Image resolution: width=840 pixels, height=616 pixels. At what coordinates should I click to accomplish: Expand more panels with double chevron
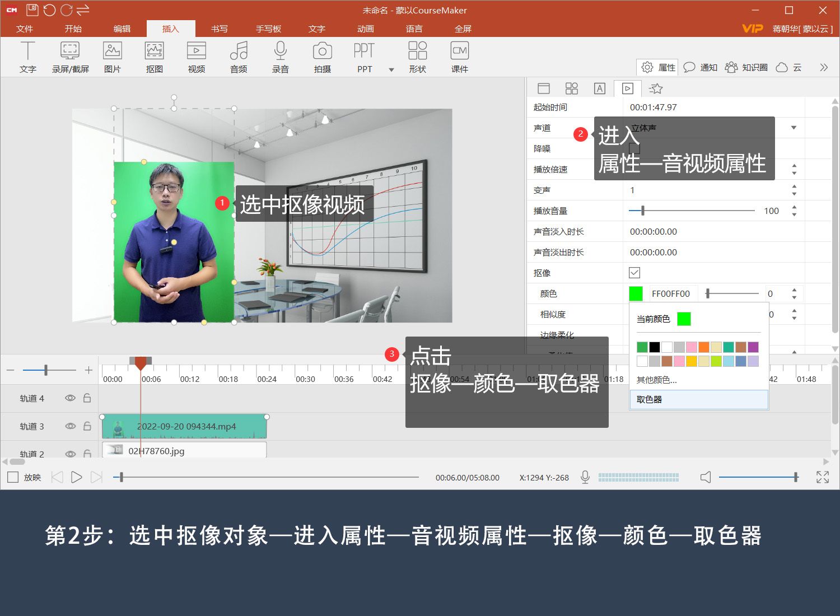(x=824, y=67)
